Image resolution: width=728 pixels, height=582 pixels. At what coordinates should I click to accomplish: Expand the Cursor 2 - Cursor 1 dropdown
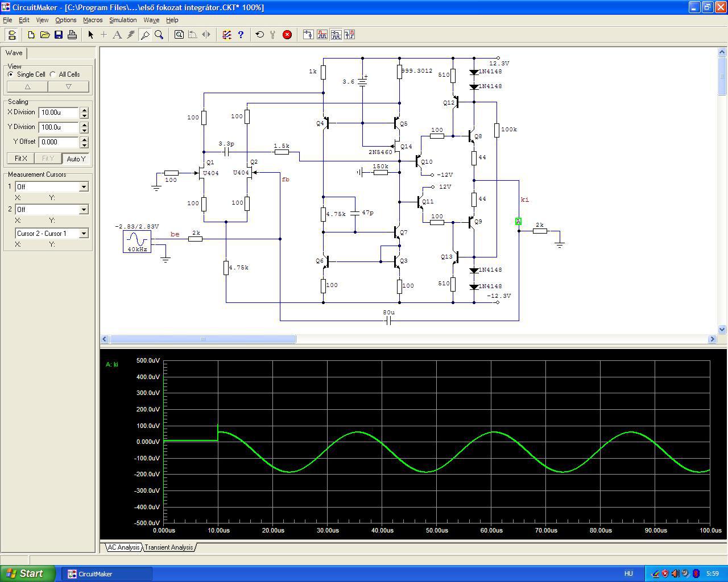click(84, 234)
